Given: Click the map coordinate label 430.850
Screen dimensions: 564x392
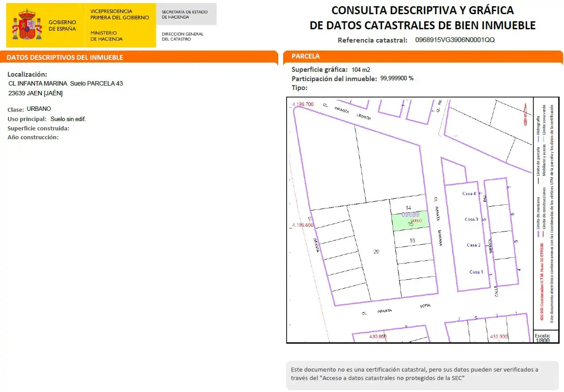Looking at the screenshot, I should point(378,337).
